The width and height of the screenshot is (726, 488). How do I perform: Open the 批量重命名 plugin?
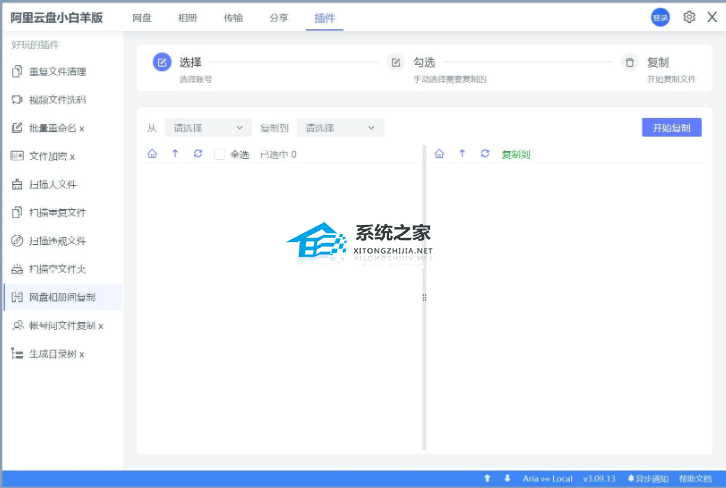pos(62,128)
